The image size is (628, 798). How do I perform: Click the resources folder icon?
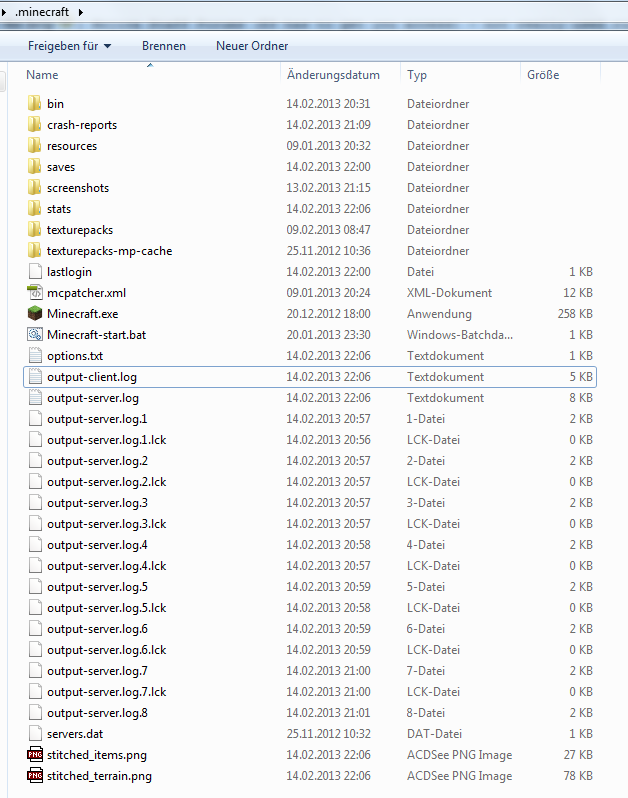(x=35, y=146)
